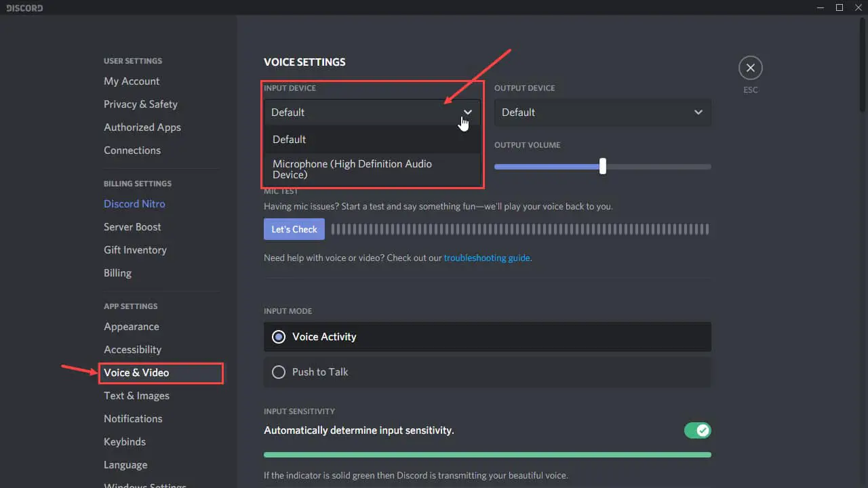Click the Output Volume slider handle
This screenshot has width=868, height=488.
click(602, 166)
